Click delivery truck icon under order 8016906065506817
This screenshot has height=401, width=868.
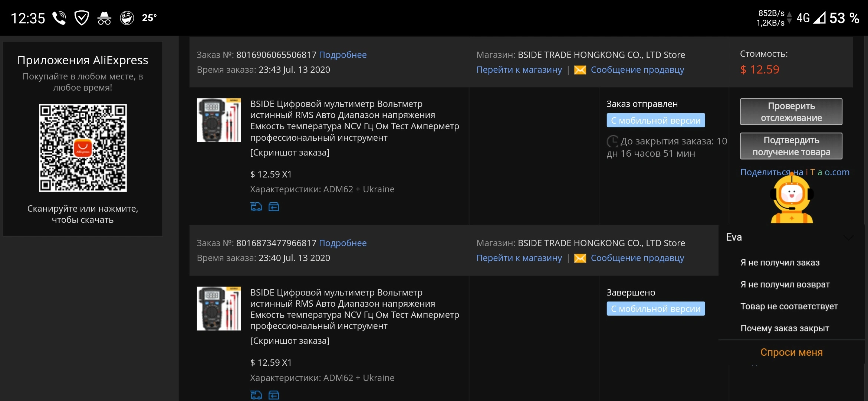coord(256,206)
